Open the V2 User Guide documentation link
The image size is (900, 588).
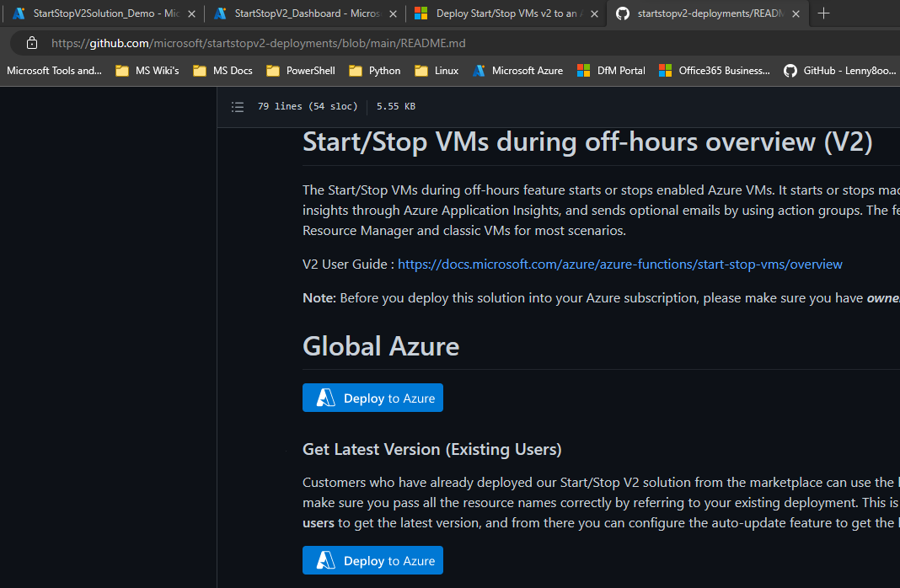point(620,264)
